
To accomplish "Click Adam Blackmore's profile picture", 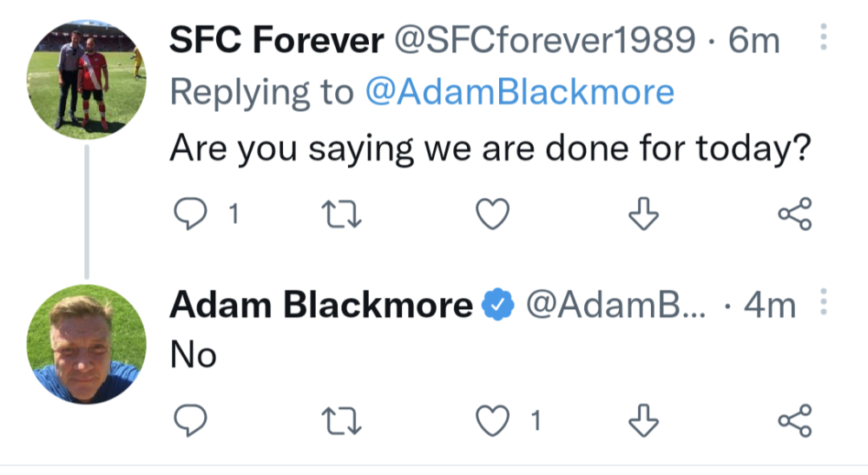I will click(86, 344).
